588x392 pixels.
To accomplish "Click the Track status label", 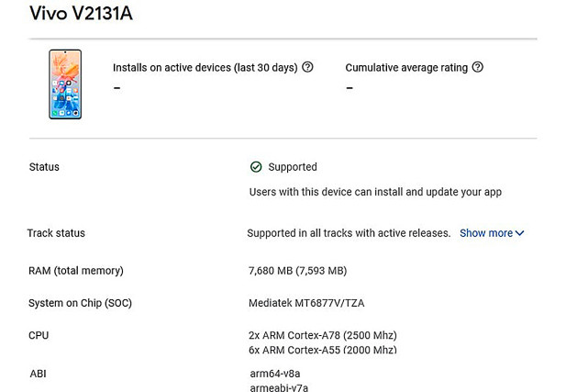I will pyautogui.click(x=56, y=233).
